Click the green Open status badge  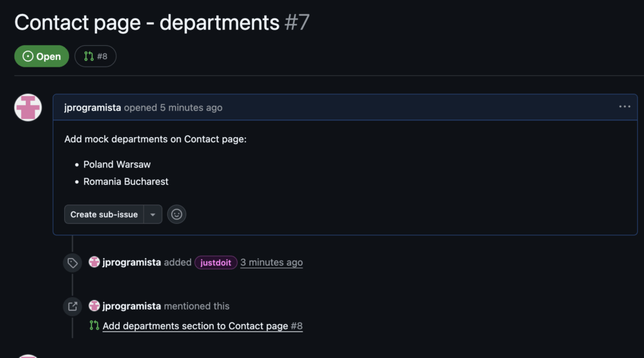[42, 56]
